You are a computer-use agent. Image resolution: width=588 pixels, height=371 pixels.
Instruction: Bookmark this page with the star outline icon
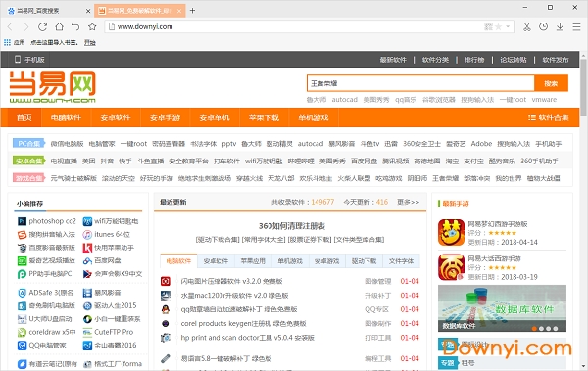(92, 26)
